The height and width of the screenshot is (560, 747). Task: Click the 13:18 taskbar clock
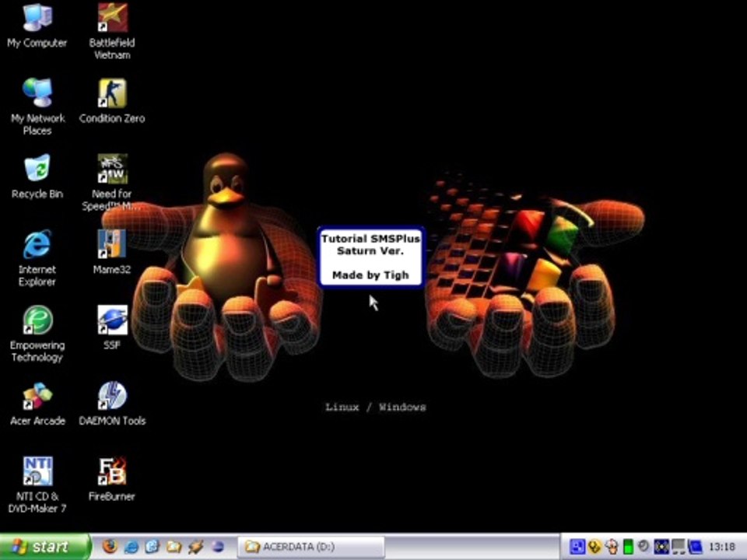point(722,547)
